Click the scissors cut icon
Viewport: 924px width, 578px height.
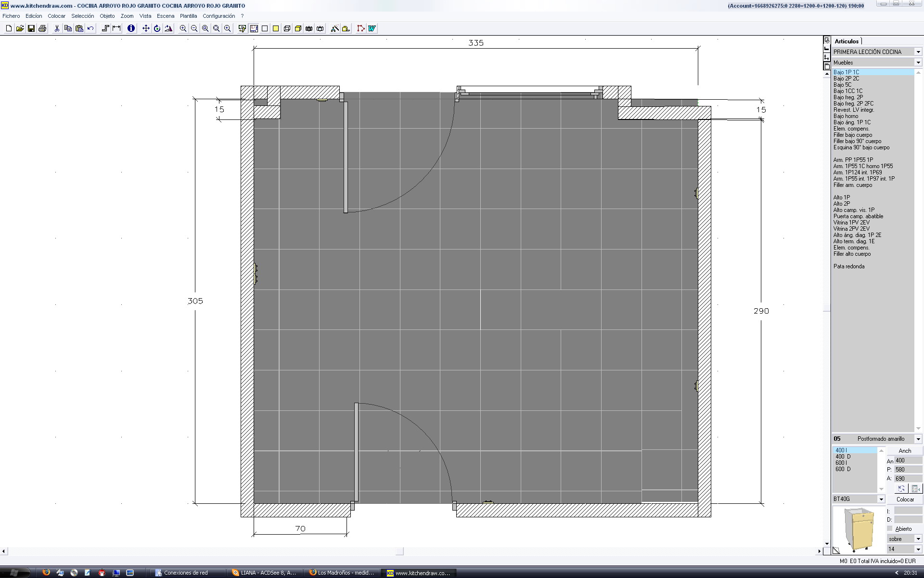[57, 29]
